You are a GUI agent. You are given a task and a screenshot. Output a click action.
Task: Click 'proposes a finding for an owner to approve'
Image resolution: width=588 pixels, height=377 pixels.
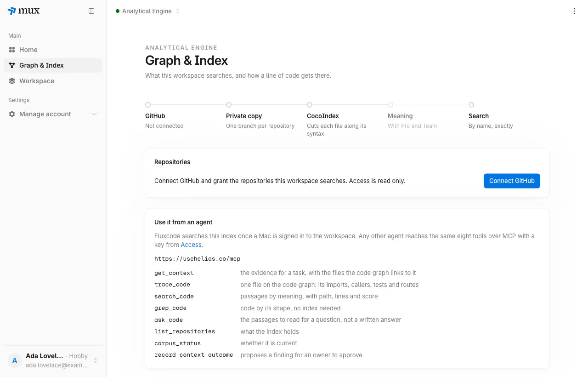[301, 355]
